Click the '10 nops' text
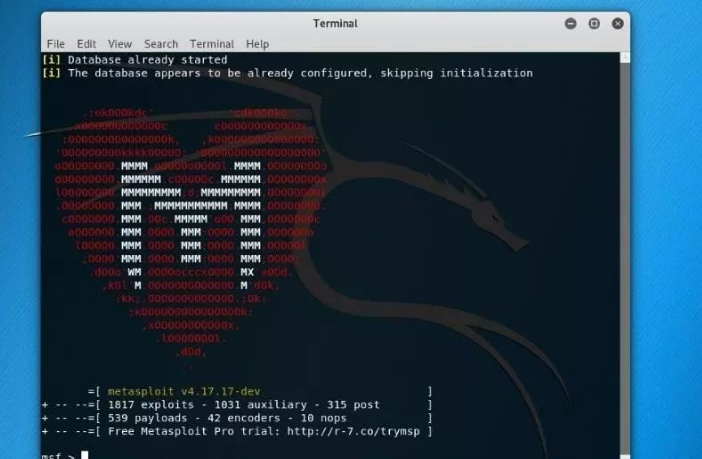The image size is (702, 459). [x=323, y=418]
